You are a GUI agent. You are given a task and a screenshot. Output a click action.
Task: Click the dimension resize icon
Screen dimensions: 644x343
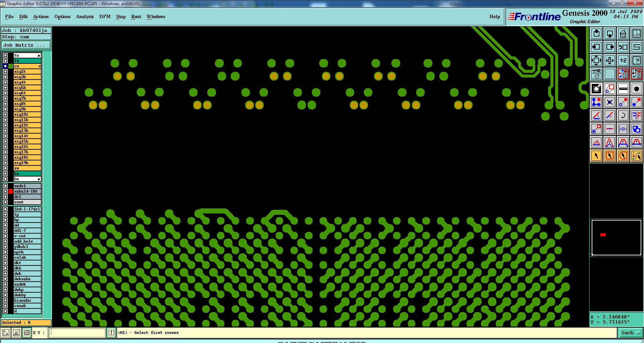(623, 129)
